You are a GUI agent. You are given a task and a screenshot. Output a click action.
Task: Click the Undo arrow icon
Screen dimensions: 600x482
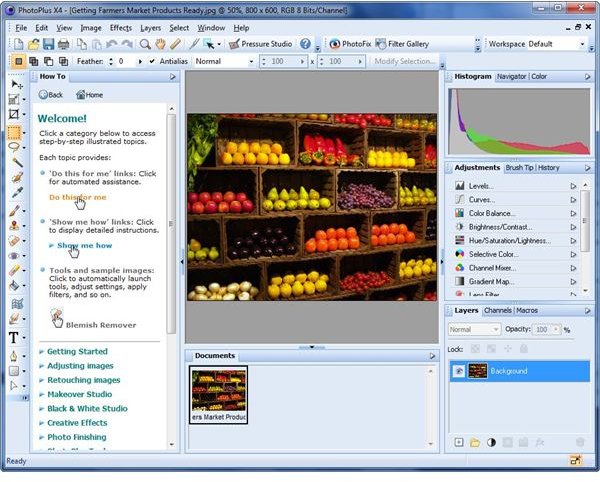pyautogui.click(x=112, y=44)
